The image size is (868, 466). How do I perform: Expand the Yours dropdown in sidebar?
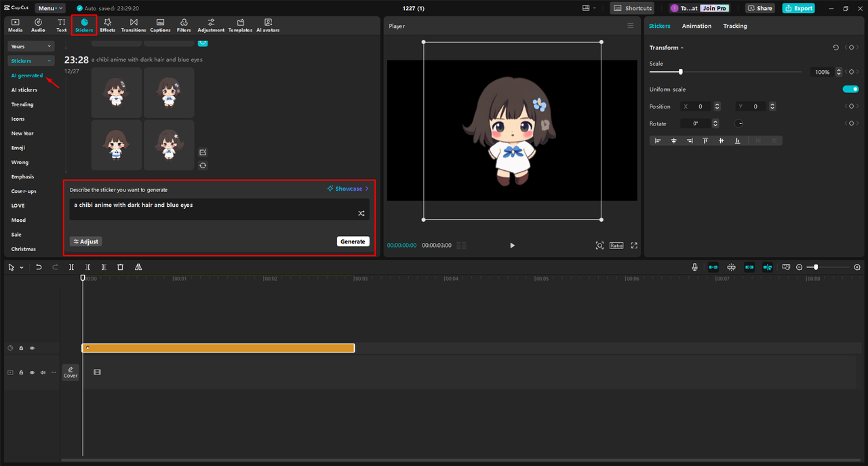[31, 46]
